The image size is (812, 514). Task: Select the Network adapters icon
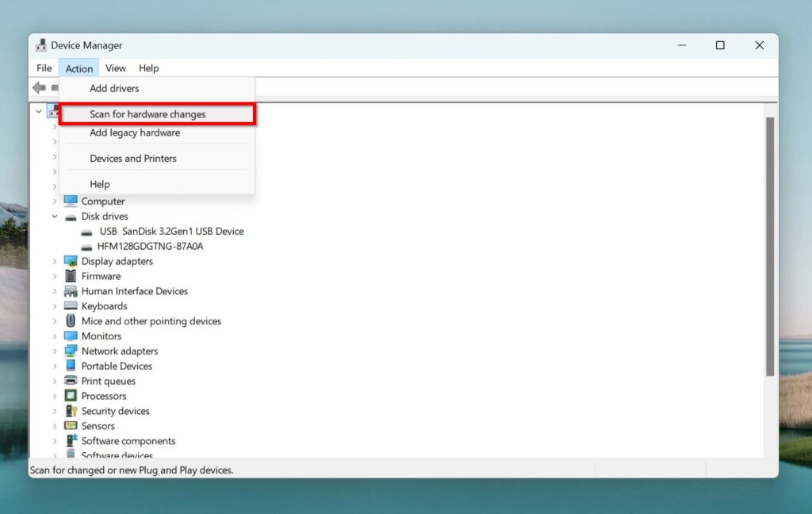coord(70,351)
